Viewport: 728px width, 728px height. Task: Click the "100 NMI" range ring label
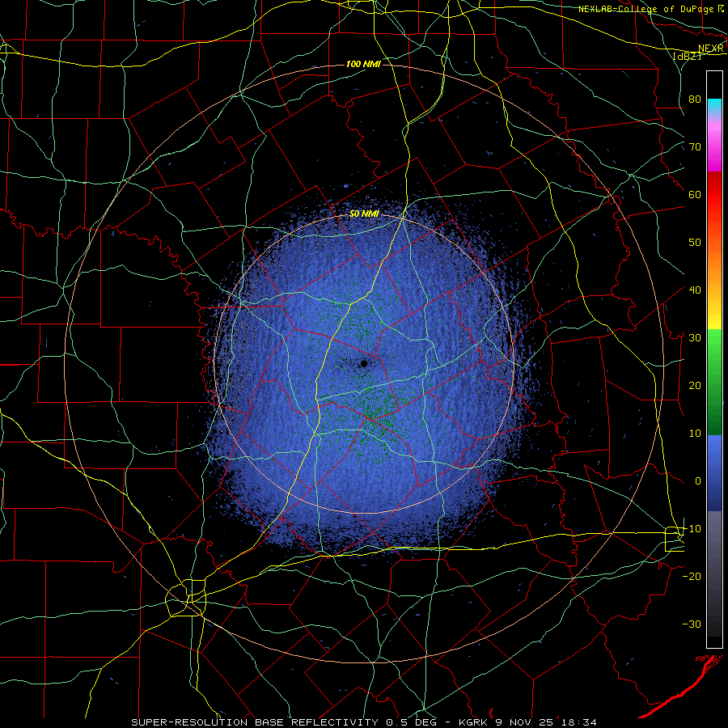[x=363, y=64]
